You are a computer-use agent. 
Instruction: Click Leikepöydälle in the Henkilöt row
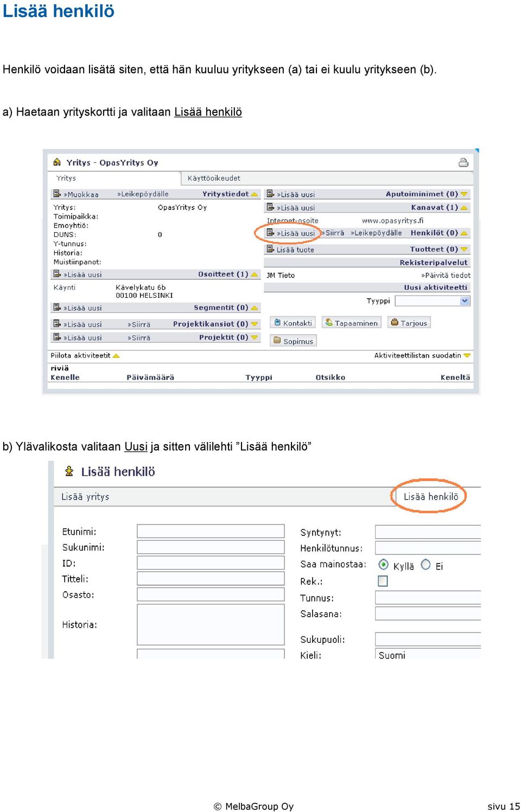point(376,233)
